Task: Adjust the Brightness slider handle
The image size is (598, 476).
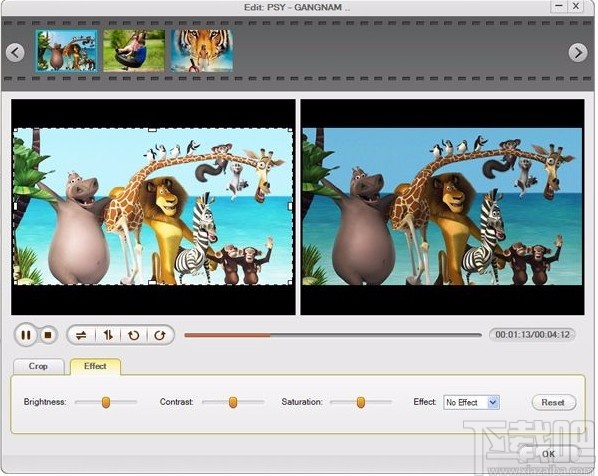Action: pyautogui.click(x=106, y=402)
